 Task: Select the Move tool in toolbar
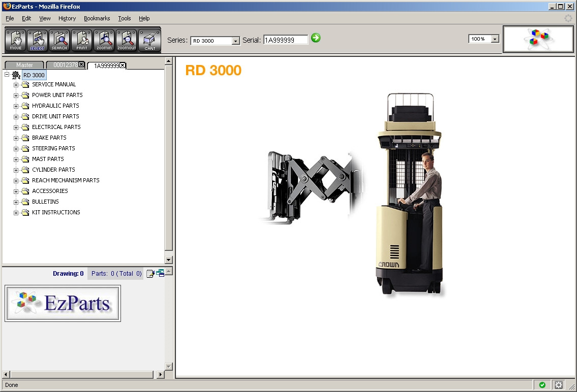pos(15,40)
